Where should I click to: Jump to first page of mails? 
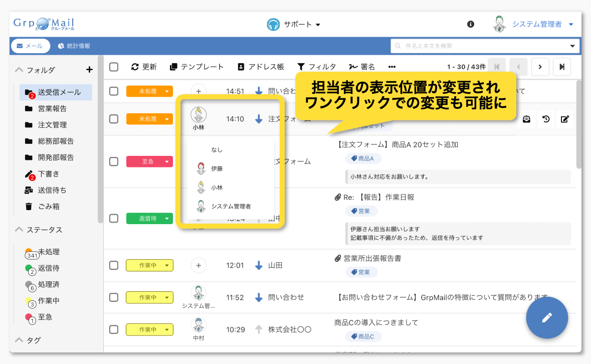point(497,67)
